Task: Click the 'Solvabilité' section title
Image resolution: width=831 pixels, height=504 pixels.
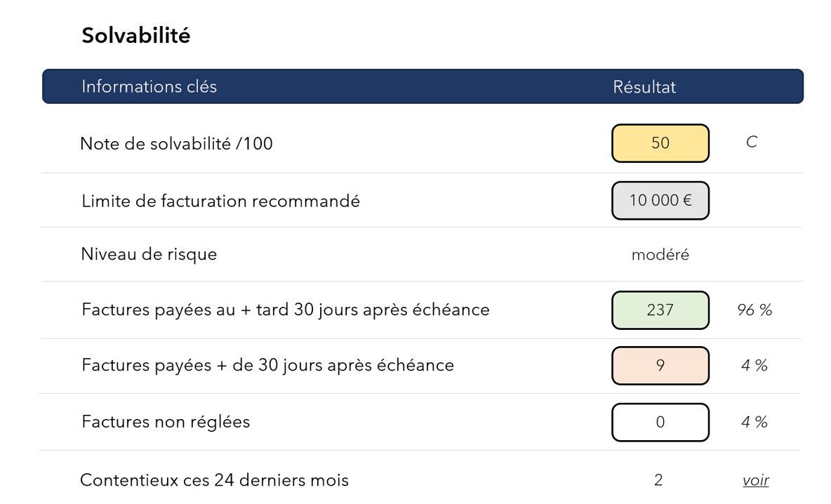Action: pos(135,36)
